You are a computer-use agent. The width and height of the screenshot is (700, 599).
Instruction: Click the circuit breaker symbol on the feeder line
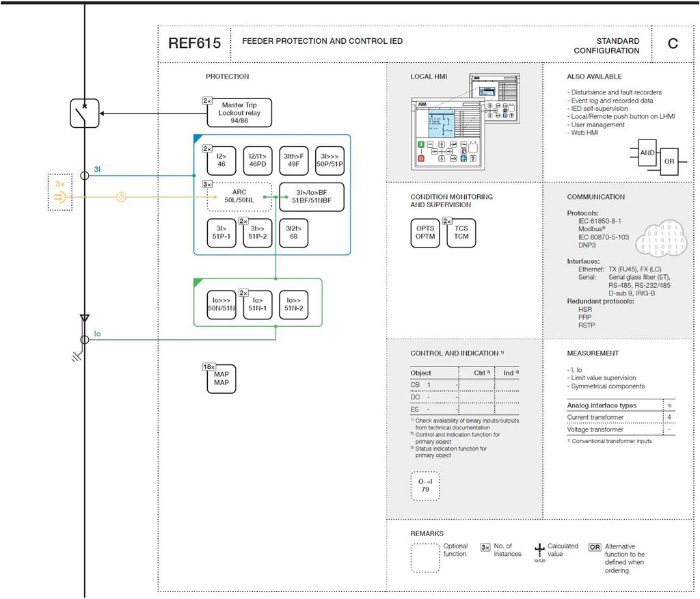tap(84, 113)
